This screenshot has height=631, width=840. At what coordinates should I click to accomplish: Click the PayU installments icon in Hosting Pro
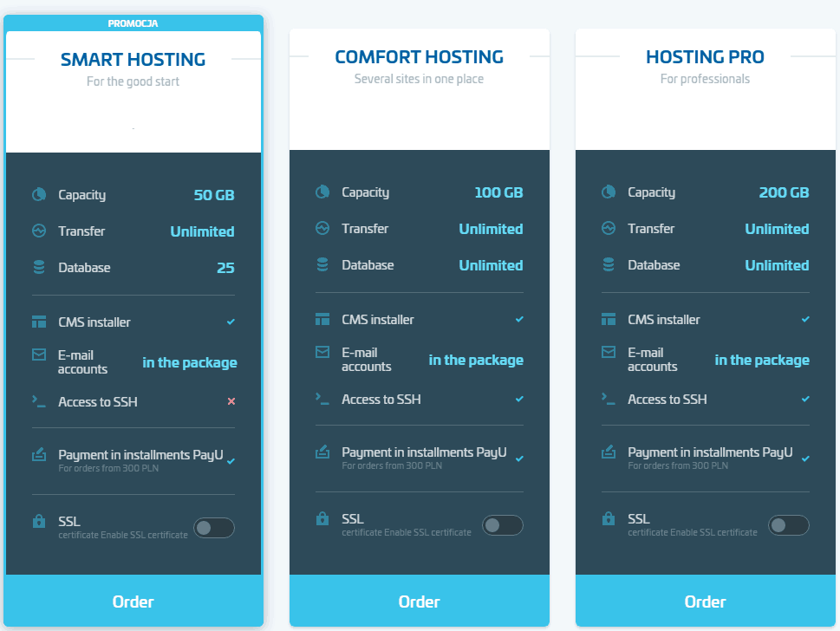click(608, 452)
